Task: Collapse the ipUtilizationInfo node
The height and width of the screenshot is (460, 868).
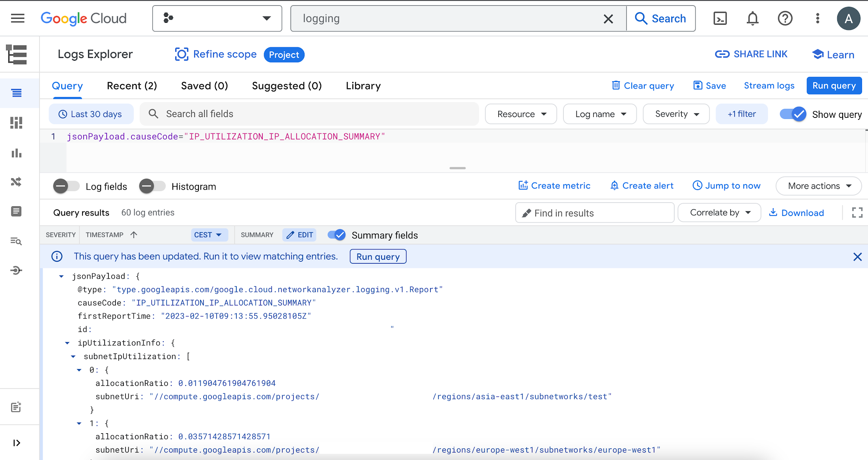Action: pos(67,343)
